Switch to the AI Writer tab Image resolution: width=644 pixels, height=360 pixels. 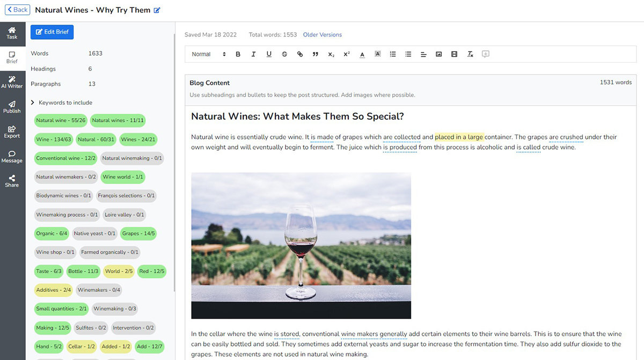12,82
